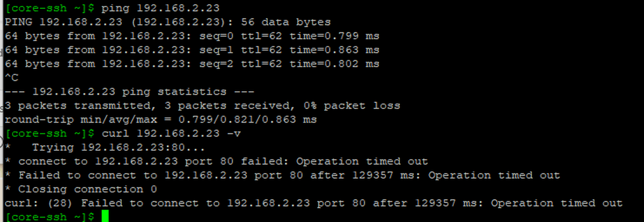Click the ping 192.168.2.23 command text
The height and width of the screenshot is (222, 644).
[160, 8]
